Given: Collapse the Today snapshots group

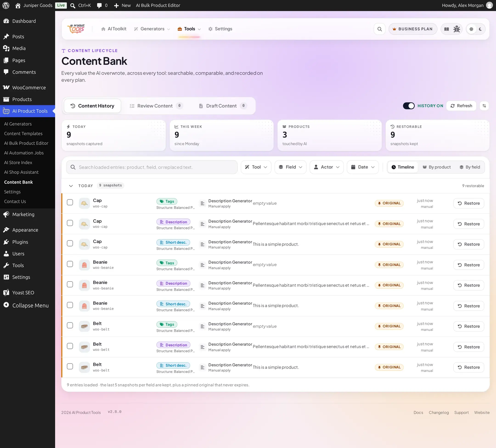Looking at the screenshot, I should [x=71, y=186].
